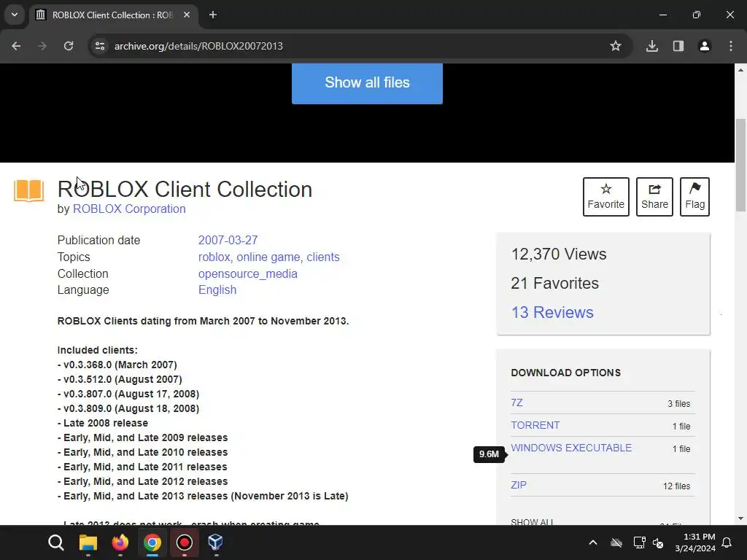The image size is (747, 560).
Task: Click the scrollbar down arrow
Action: (741, 518)
